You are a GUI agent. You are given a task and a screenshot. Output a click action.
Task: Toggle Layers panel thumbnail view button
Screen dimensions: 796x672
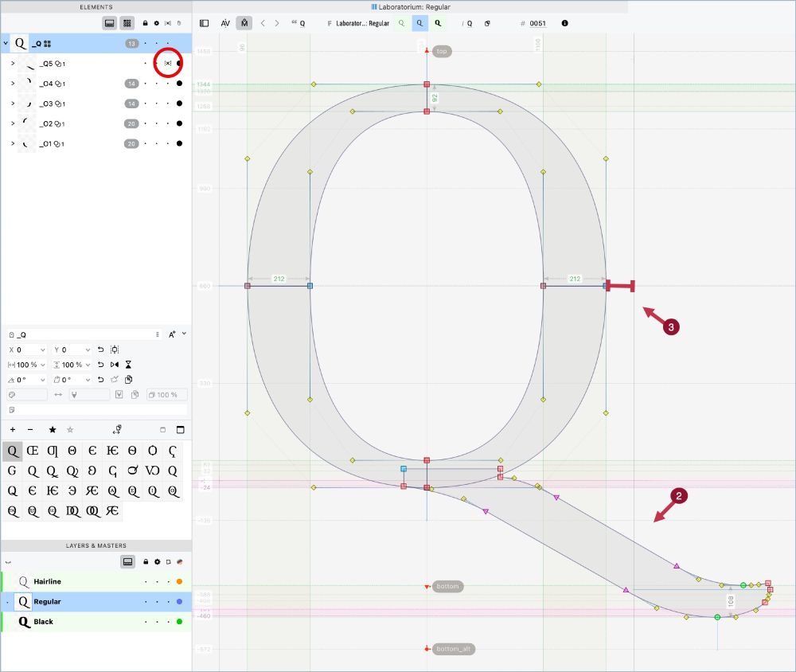[128, 562]
